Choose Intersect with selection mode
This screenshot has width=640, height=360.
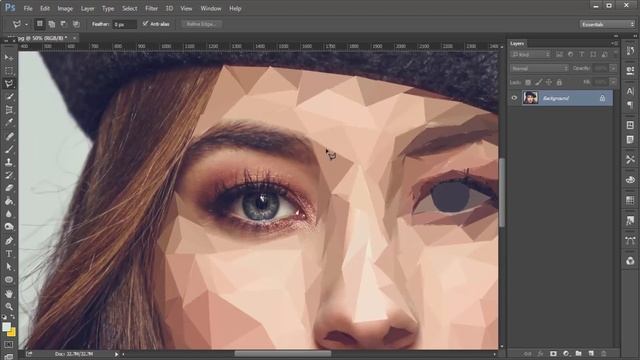coord(76,24)
